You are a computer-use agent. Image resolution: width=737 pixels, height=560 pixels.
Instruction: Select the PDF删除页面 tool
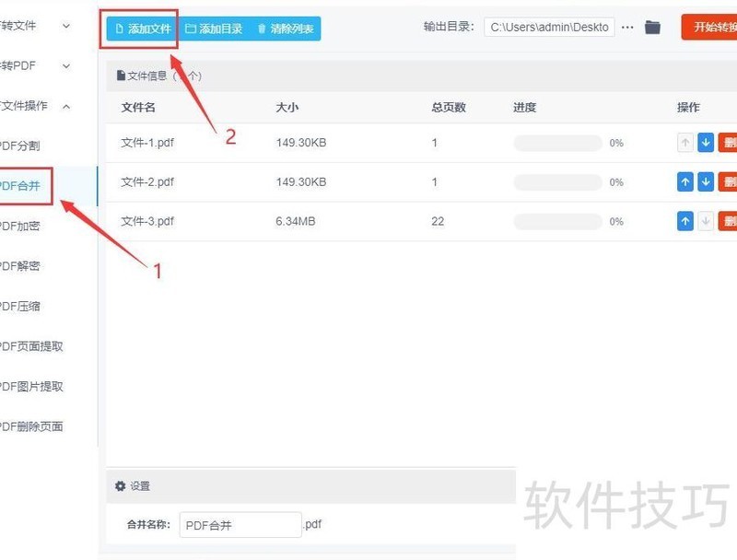(x=29, y=426)
